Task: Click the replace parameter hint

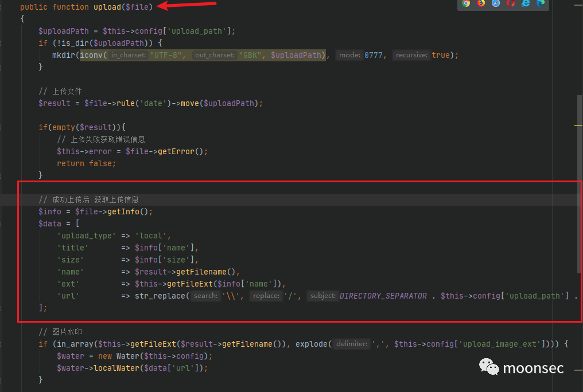Action: click(x=266, y=296)
